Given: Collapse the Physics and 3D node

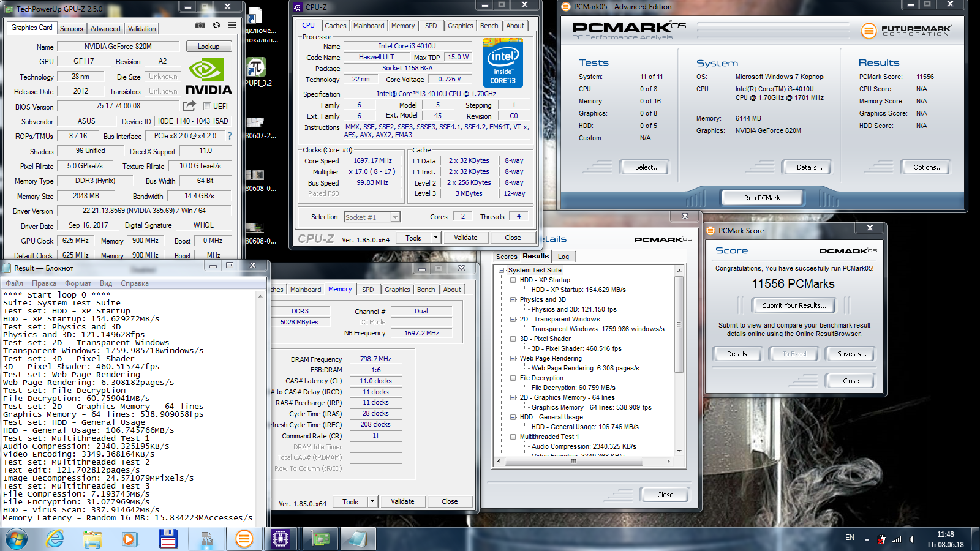Looking at the screenshot, I should [513, 299].
